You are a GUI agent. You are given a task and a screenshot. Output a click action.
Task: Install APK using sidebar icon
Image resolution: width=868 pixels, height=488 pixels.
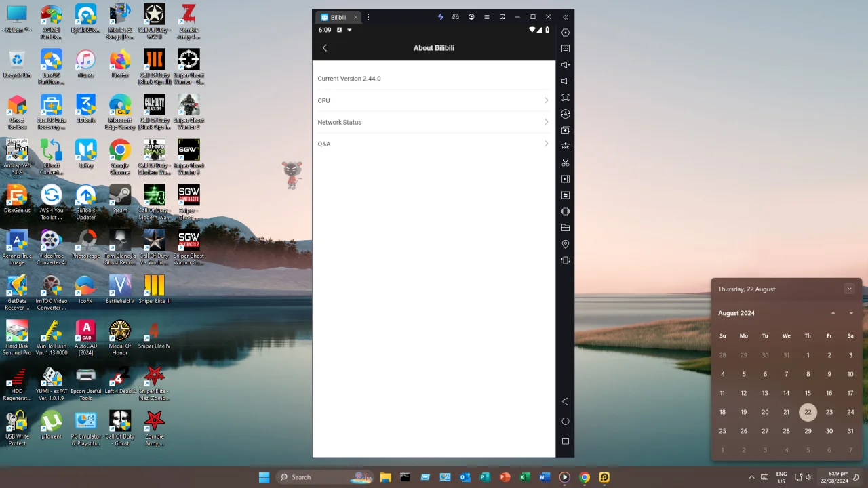(566, 146)
